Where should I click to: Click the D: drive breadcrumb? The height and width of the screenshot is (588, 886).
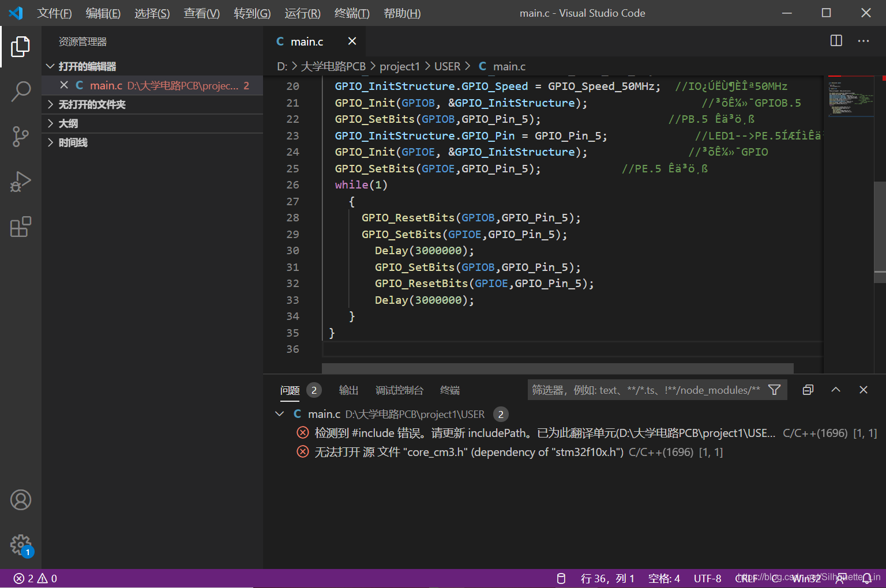point(282,66)
